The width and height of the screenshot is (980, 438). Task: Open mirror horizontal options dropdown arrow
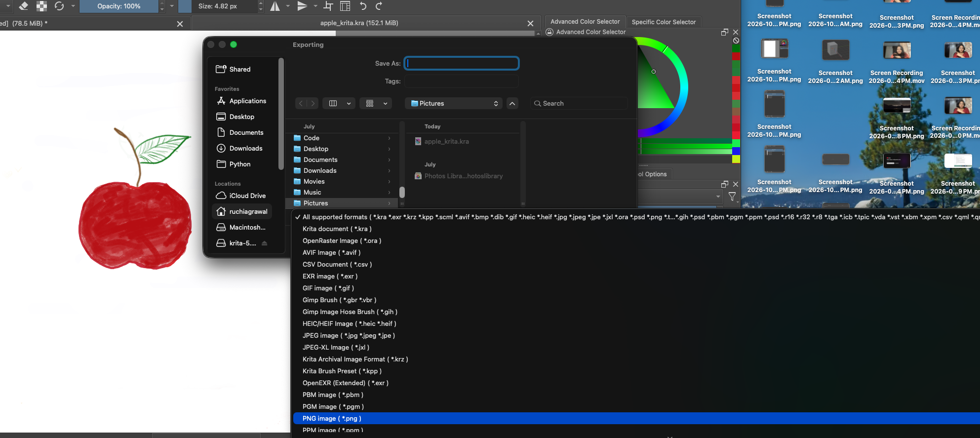point(288,6)
